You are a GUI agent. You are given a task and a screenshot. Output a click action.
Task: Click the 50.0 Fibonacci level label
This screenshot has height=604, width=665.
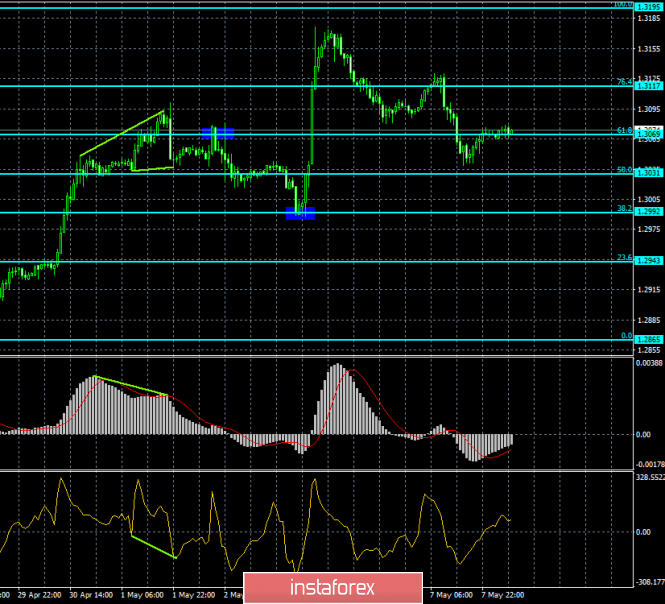click(624, 170)
